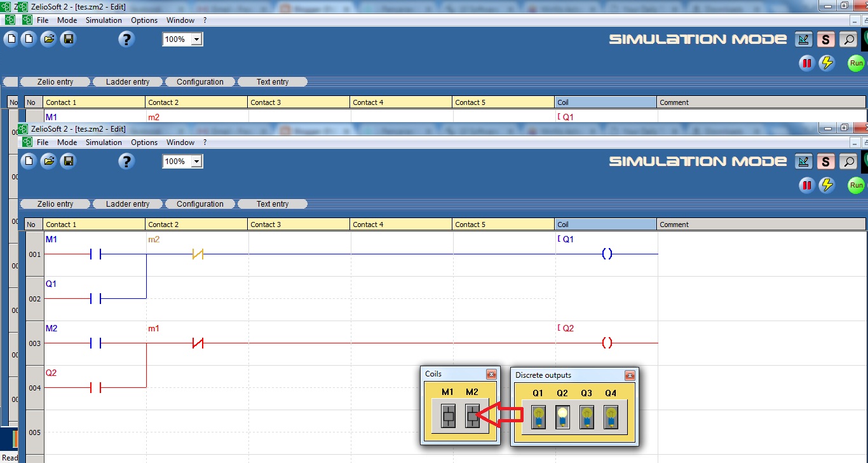
Task: Toggle coil M2 in Coils window
Action: pyautogui.click(x=471, y=417)
